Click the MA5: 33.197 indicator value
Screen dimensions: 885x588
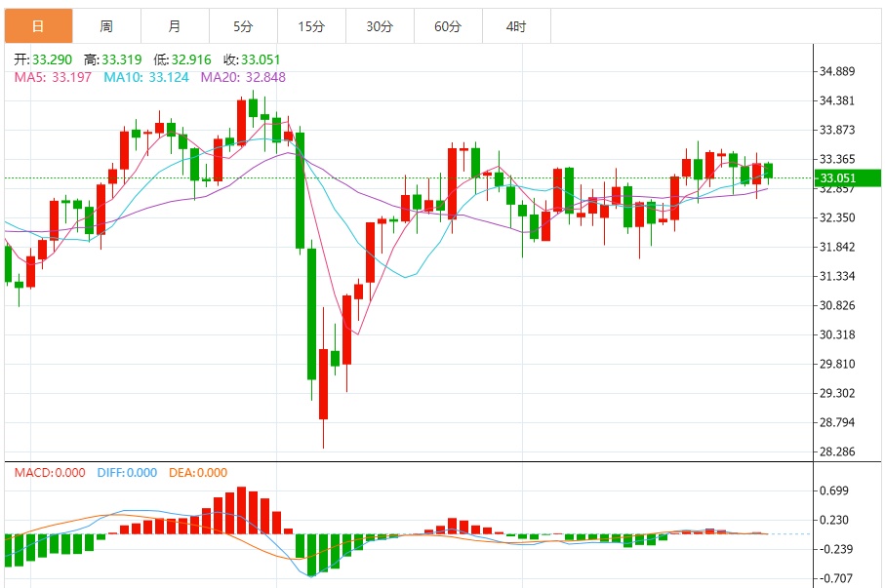click(x=53, y=77)
